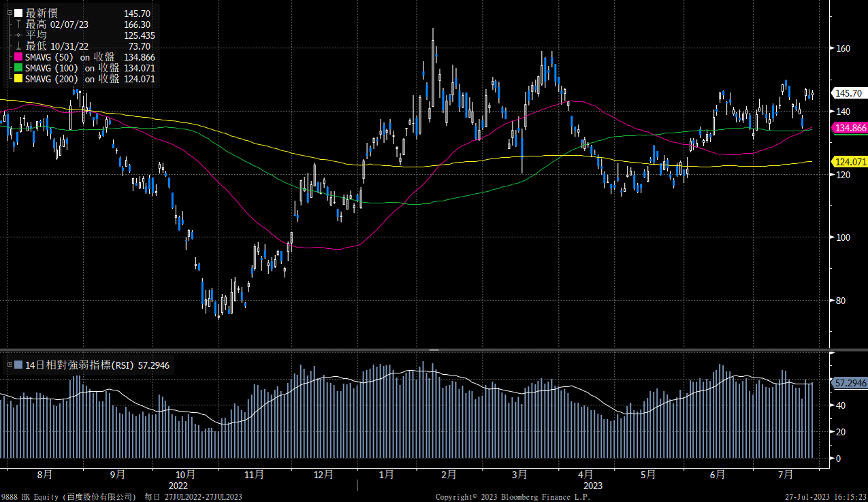The width and height of the screenshot is (868, 502).
Task: Click the 最低 low marker icon in legend
Action: (x=18, y=46)
